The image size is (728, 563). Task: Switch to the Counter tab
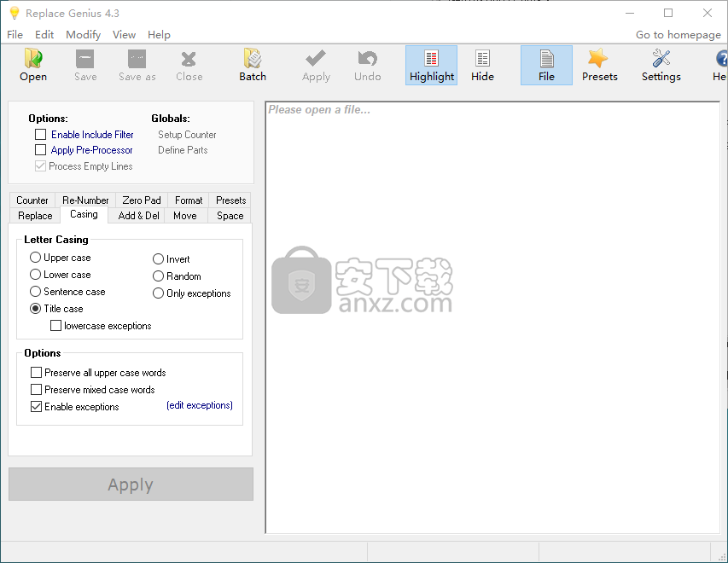coord(32,200)
